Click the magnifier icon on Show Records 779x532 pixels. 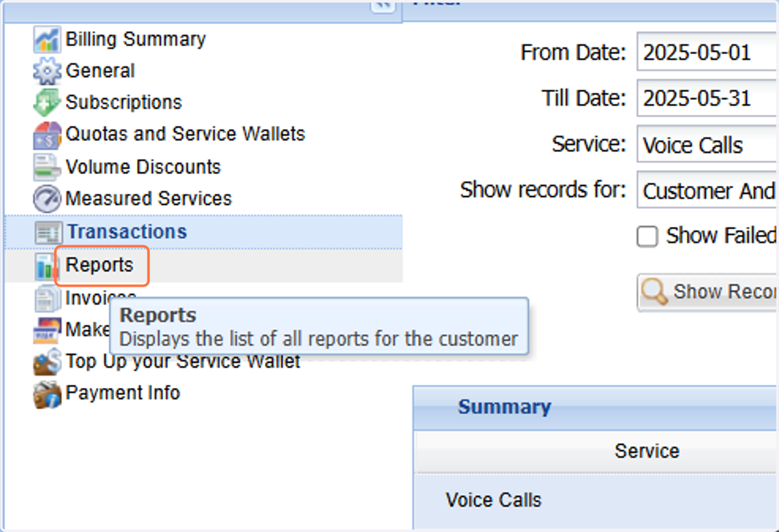point(654,293)
